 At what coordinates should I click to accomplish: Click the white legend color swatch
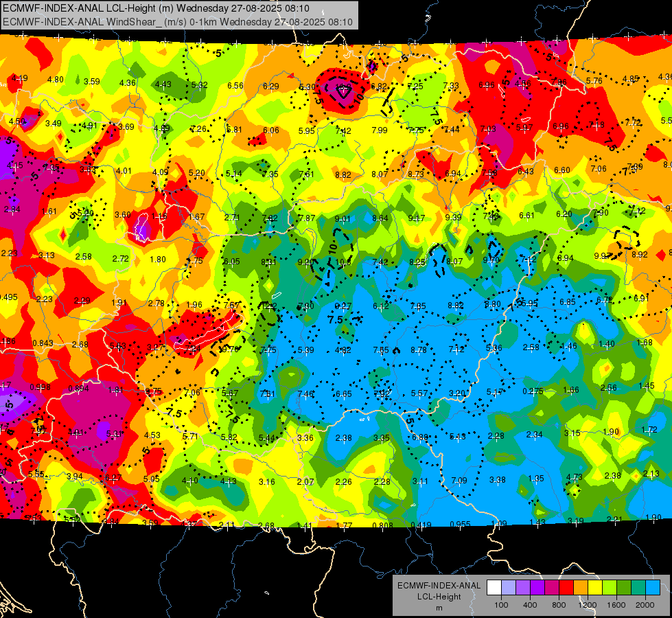[x=494, y=588]
